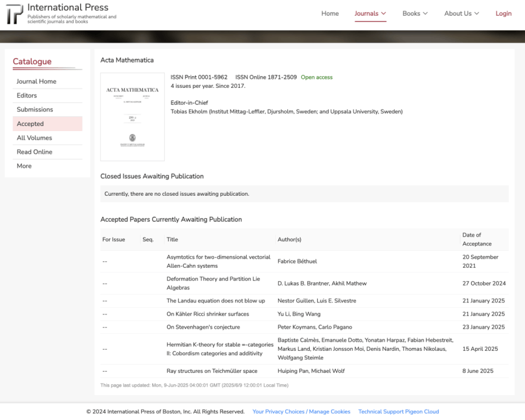The height and width of the screenshot is (420, 525).
Task: Click Technical Support Pigeon Cloud link
Action: [398, 412]
